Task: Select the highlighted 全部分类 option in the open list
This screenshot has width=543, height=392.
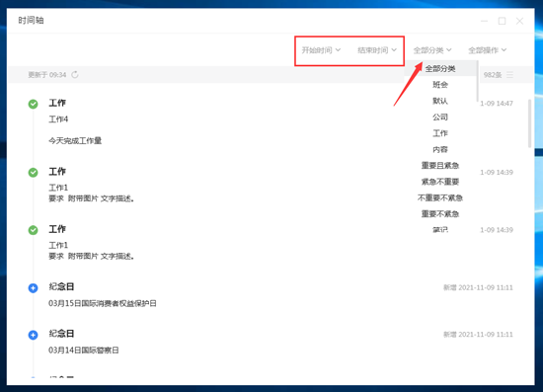Action: pyautogui.click(x=440, y=68)
